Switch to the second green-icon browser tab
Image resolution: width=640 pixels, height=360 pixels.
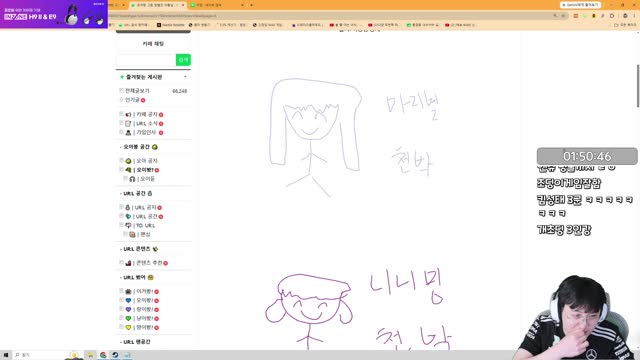[x=216, y=5]
